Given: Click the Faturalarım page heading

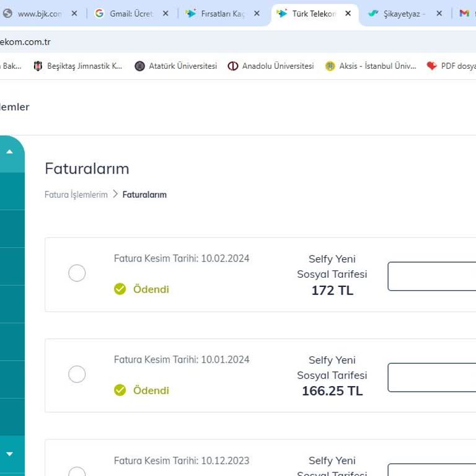Looking at the screenshot, I should pyautogui.click(x=87, y=169).
